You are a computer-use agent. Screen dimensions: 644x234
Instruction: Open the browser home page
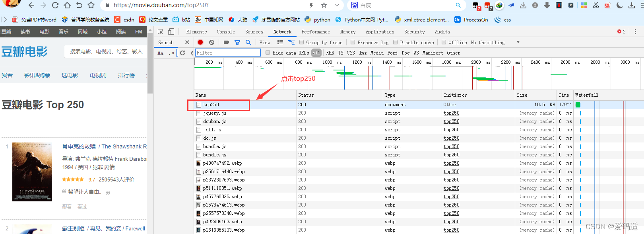click(67, 5)
